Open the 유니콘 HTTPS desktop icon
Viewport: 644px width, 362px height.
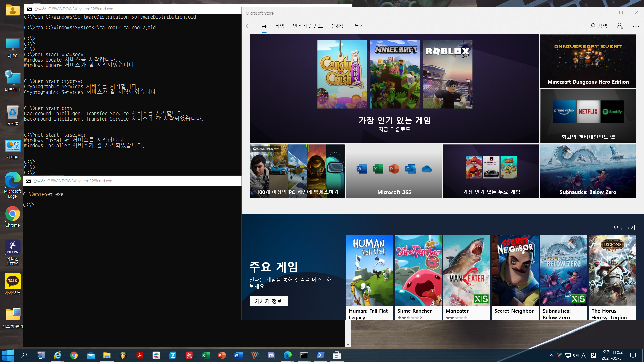(x=13, y=253)
